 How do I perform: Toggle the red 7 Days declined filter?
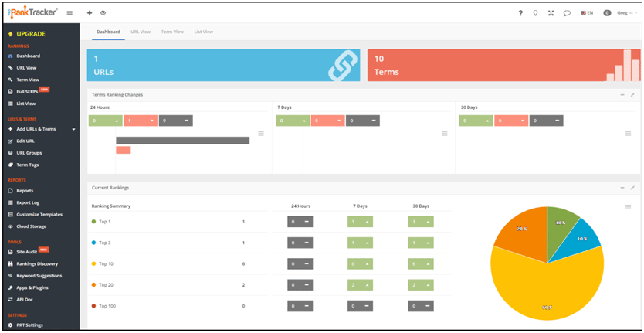pos(327,121)
